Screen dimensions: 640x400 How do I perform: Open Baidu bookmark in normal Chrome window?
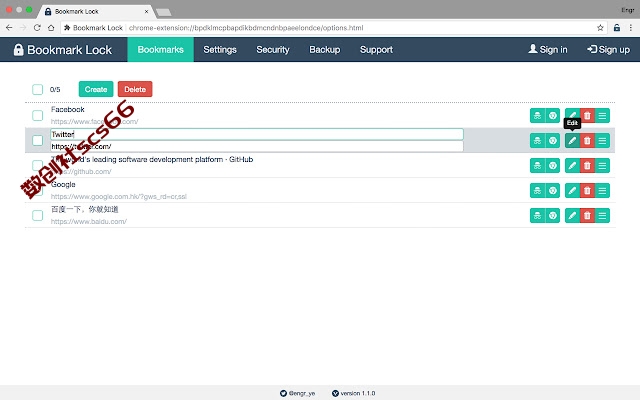coord(553,216)
